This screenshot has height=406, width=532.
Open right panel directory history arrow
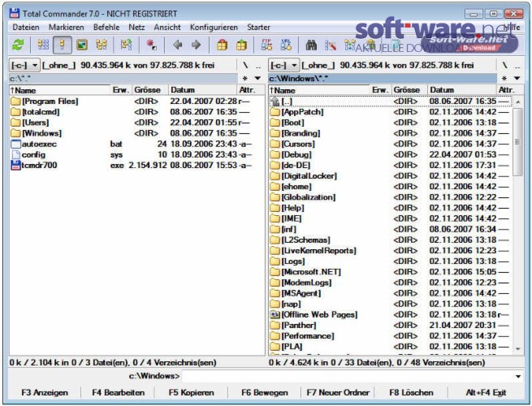pyautogui.click(x=517, y=78)
